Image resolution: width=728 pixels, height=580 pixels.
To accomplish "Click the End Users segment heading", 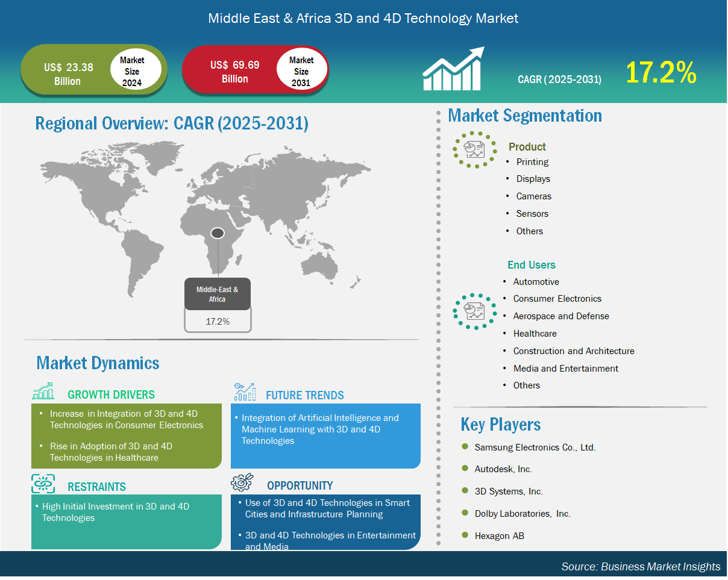I will pyautogui.click(x=532, y=264).
